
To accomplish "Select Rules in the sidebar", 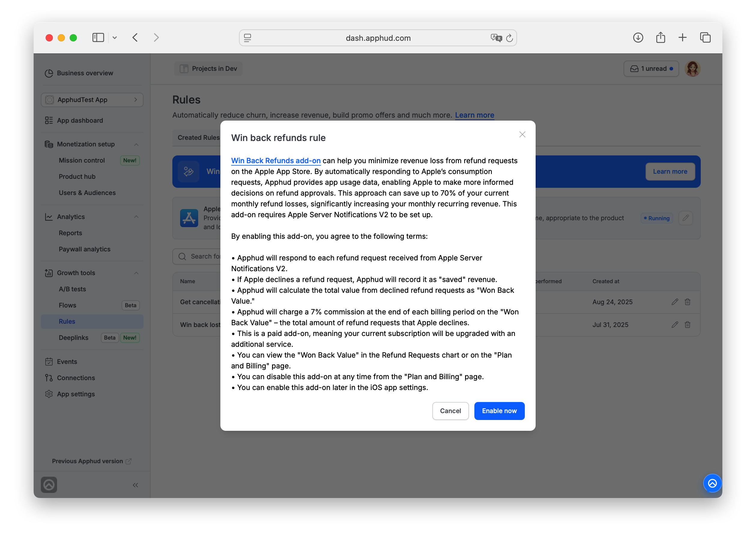I will click(x=92, y=322).
